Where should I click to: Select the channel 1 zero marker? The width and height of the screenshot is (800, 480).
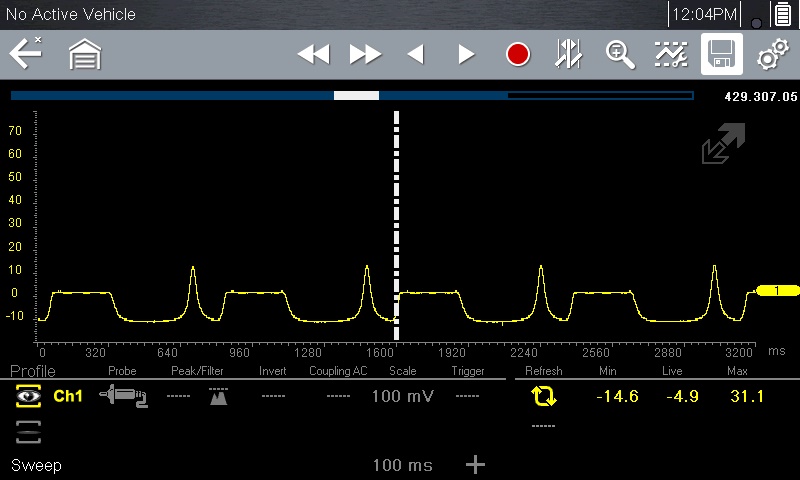click(777, 291)
